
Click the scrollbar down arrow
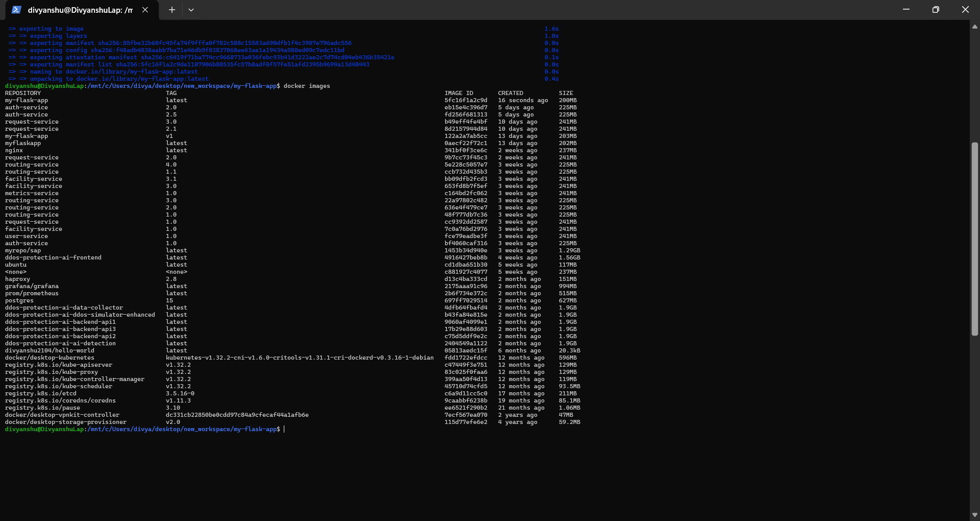tap(975, 515)
